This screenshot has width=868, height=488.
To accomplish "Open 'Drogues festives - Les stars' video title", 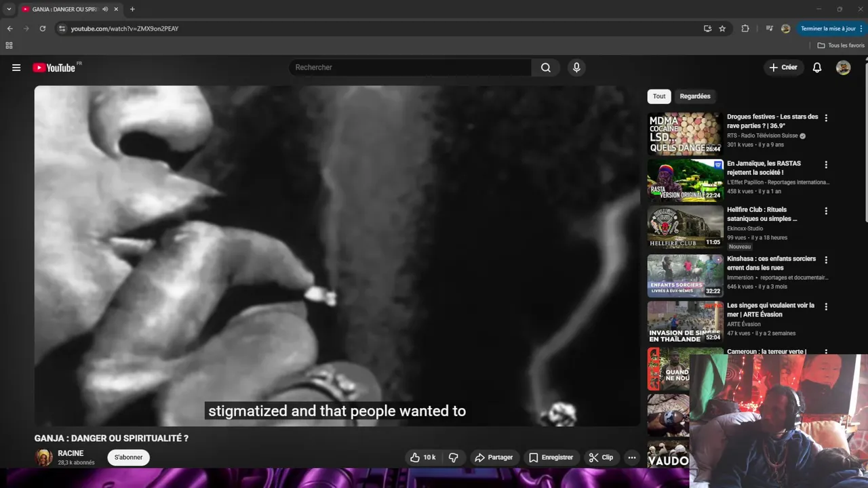I will (772, 121).
